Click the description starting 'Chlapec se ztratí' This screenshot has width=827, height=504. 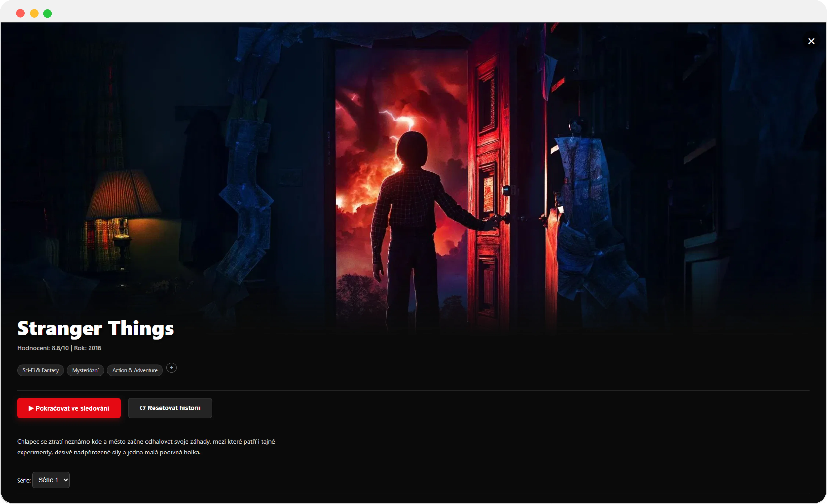coord(146,447)
